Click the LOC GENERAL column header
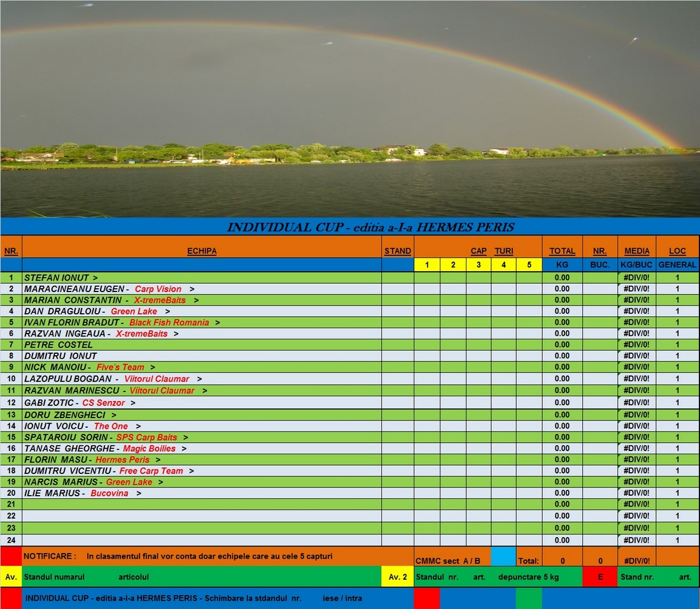This screenshot has height=609, width=700. coord(677,251)
